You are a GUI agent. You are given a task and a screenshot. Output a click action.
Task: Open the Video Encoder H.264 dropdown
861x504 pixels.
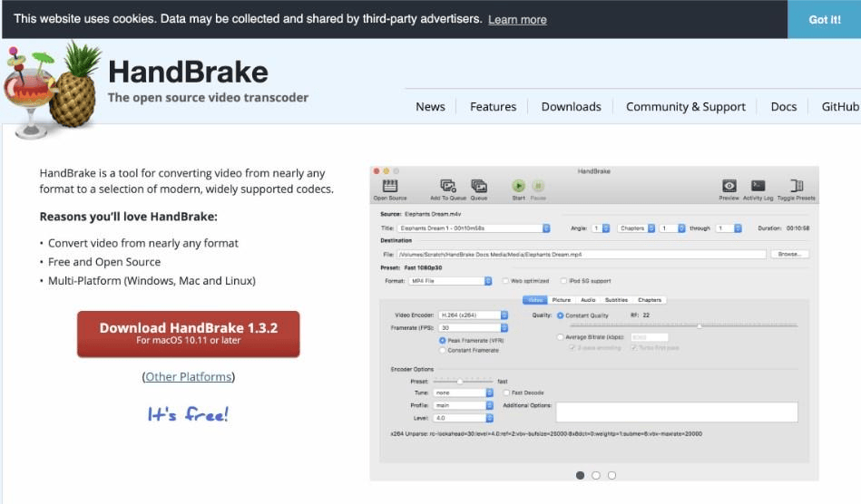(x=474, y=315)
